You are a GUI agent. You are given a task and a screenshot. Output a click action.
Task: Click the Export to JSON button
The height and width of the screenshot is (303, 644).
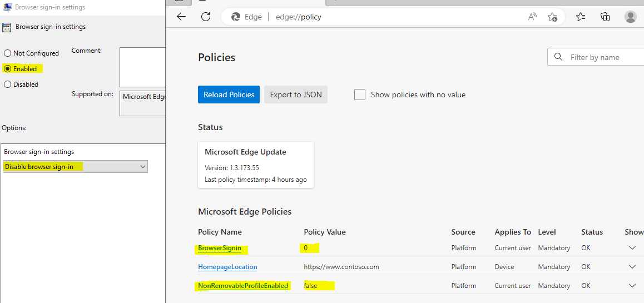coord(296,95)
